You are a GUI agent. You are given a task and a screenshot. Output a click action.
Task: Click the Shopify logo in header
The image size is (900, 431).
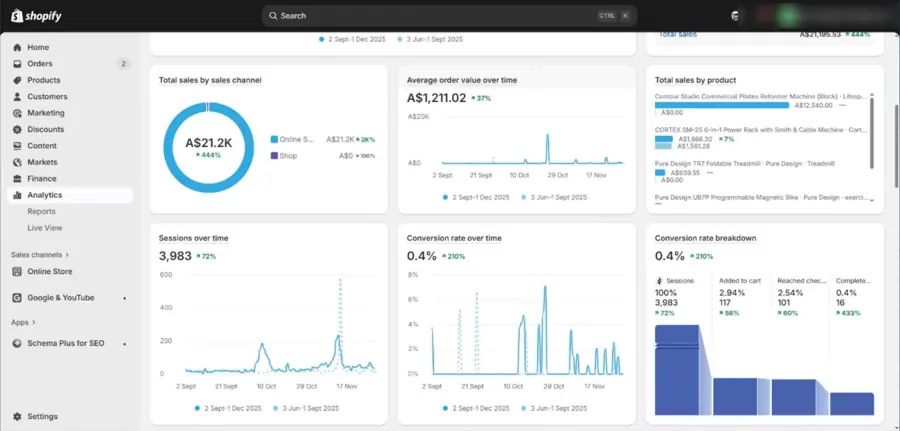36,15
